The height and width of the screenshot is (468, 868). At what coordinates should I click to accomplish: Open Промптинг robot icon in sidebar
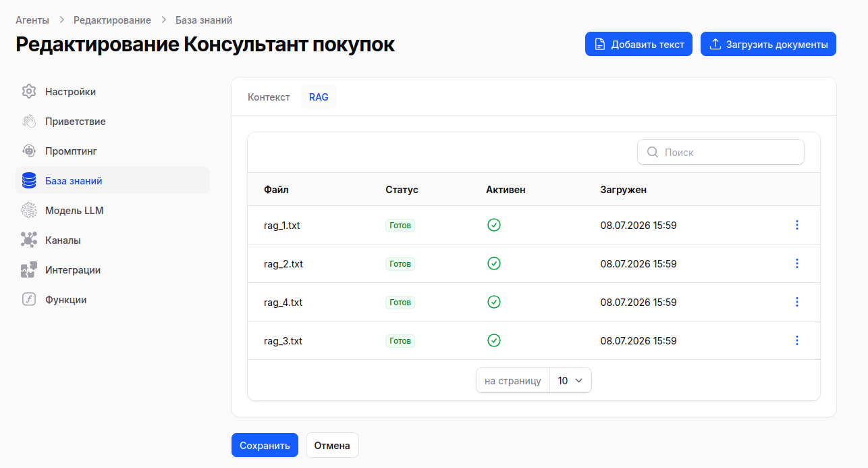coord(28,151)
